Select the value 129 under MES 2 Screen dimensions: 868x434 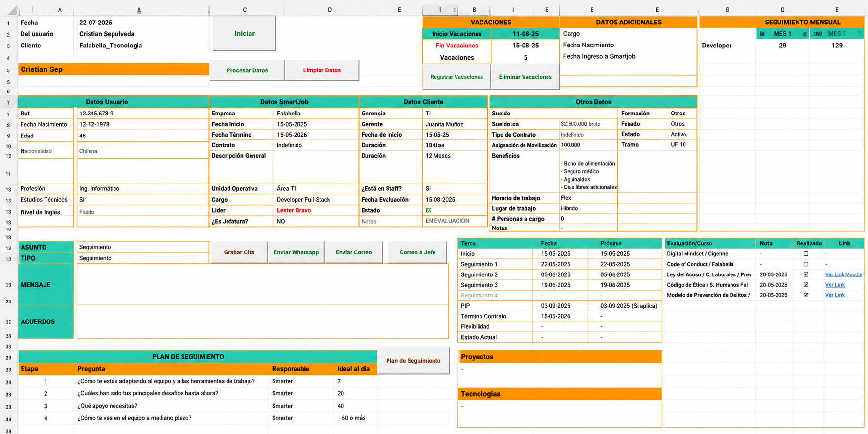[x=837, y=46]
